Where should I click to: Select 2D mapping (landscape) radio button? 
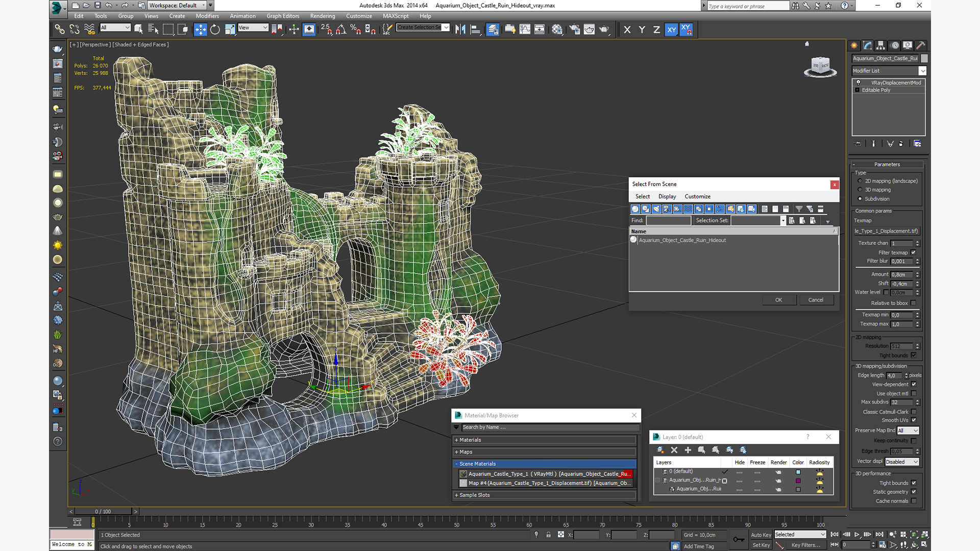pyautogui.click(x=860, y=181)
